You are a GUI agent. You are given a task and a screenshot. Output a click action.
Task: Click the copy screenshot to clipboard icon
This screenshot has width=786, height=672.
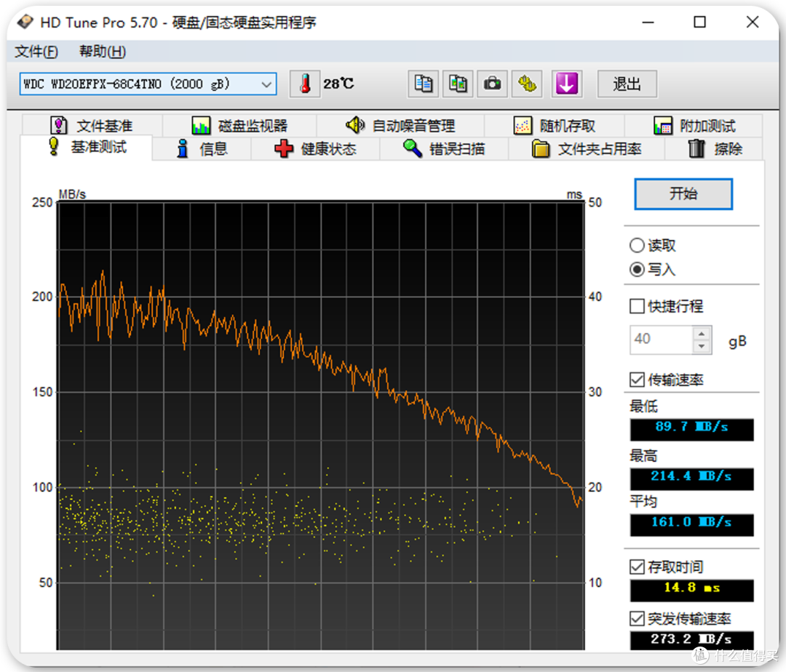[x=458, y=84]
